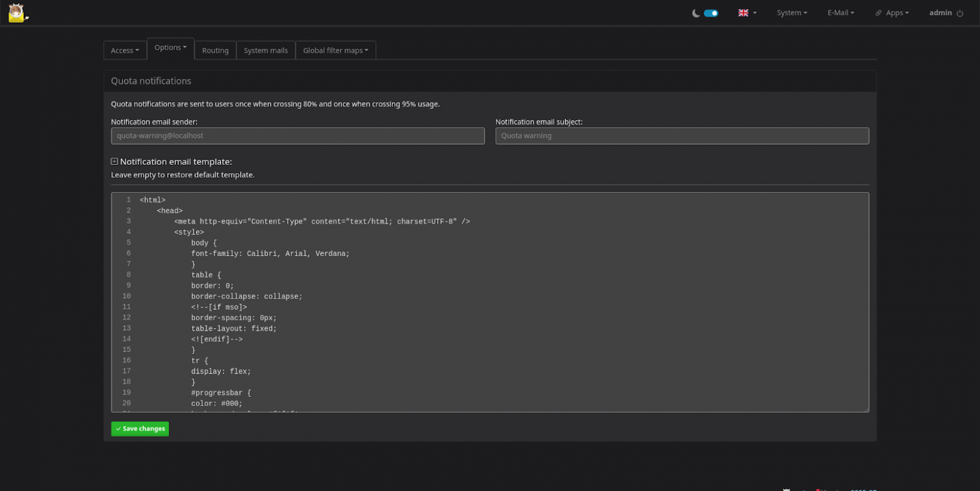
Task: Click the power logout icon beside admin
Action: 960,13
